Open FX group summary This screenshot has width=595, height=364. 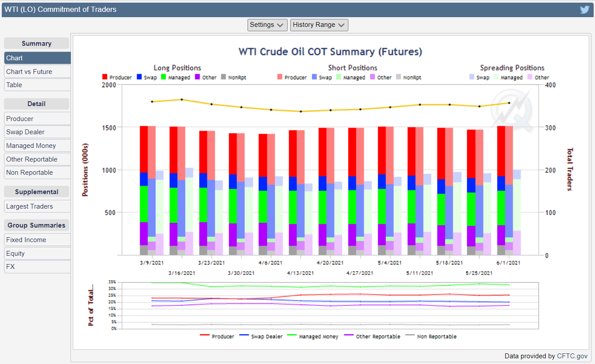point(37,267)
